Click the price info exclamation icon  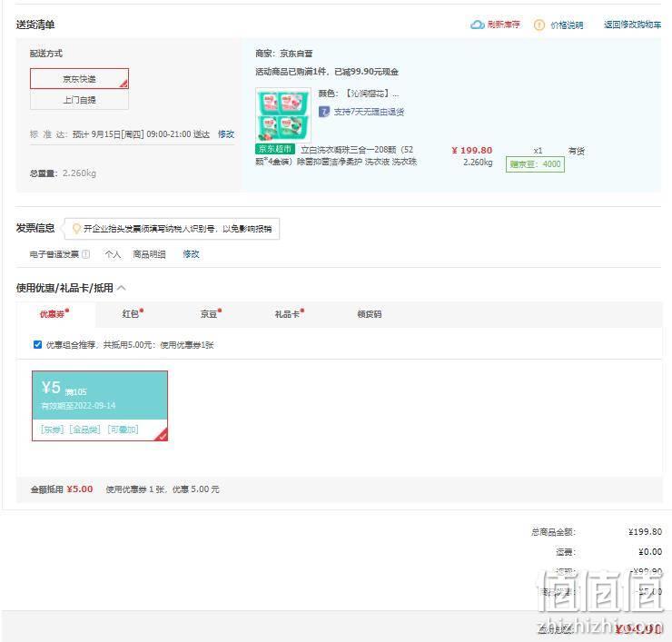coord(539,25)
